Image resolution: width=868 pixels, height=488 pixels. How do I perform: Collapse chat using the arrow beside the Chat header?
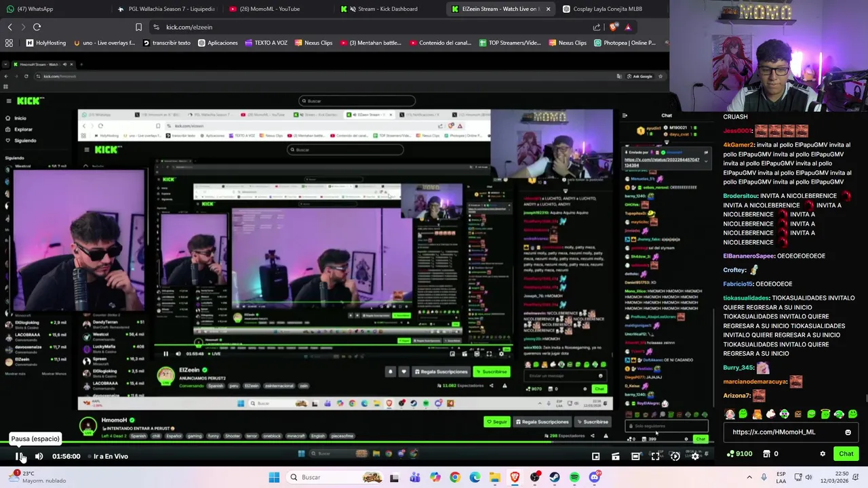625,115
